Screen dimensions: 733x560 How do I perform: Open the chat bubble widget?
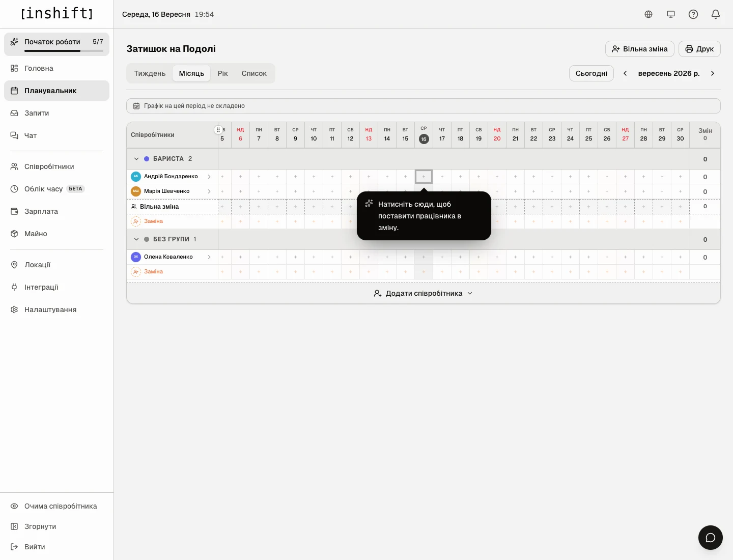point(711,538)
